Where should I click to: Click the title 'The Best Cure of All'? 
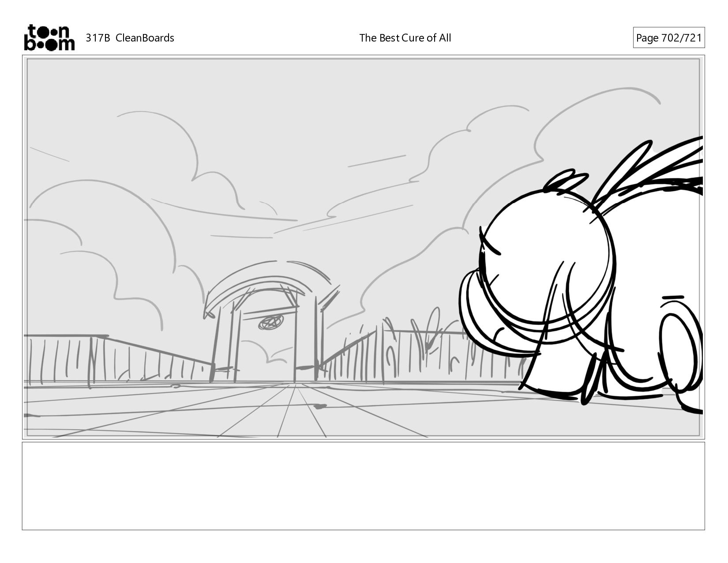pos(405,38)
